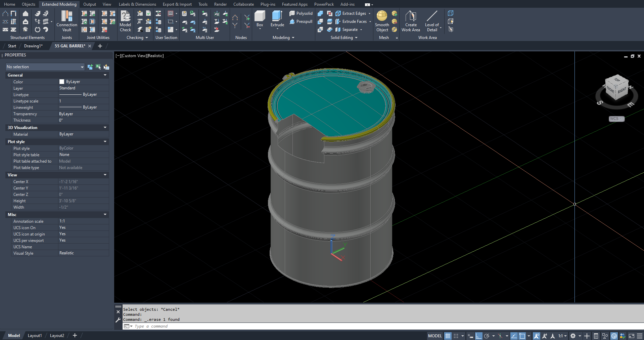
Task: Open the Render menu
Action: 220,4
